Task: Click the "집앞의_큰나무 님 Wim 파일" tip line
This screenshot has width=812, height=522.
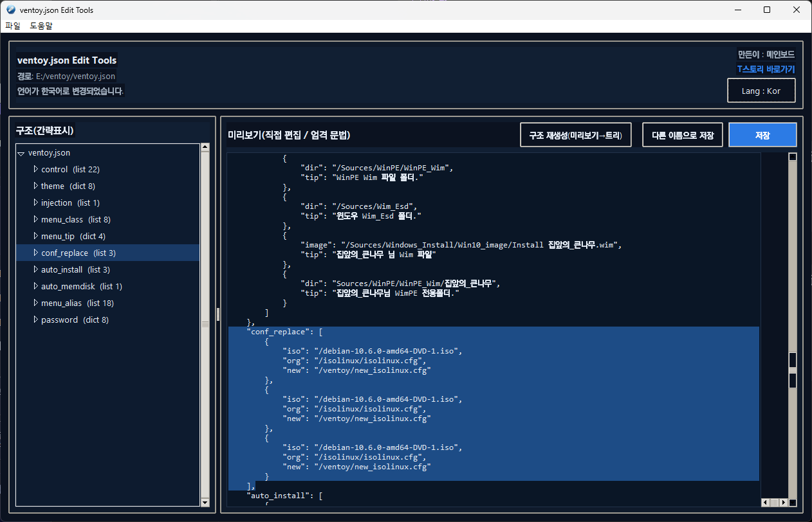Action: (x=369, y=255)
